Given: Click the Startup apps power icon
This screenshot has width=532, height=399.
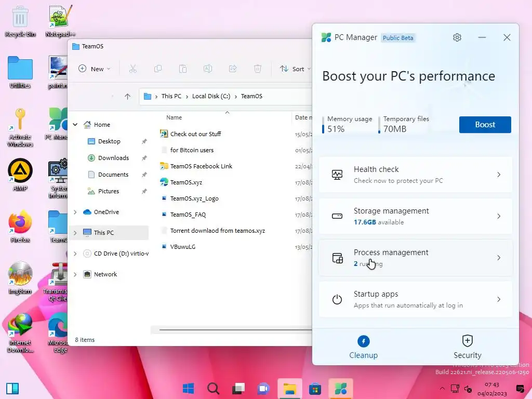Looking at the screenshot, I should (x=337, y=299).
